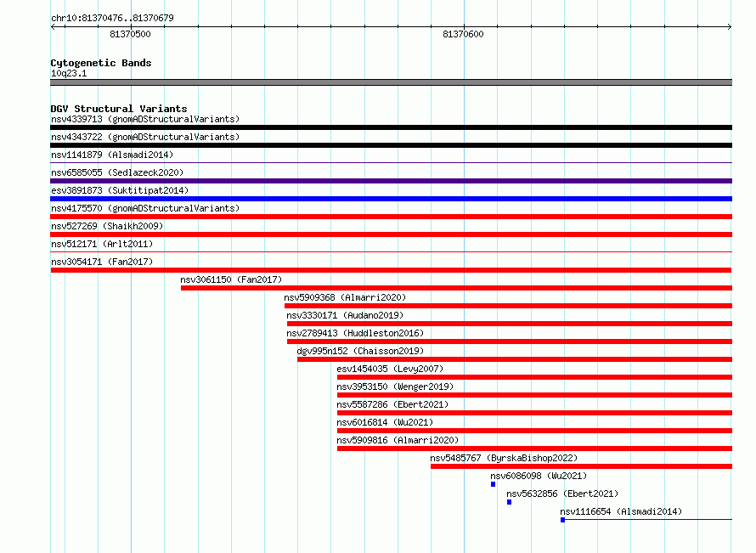The image size is (756, 553).
Task: Click the red bar under nsv5909368
Action: (x=508, y=306)
